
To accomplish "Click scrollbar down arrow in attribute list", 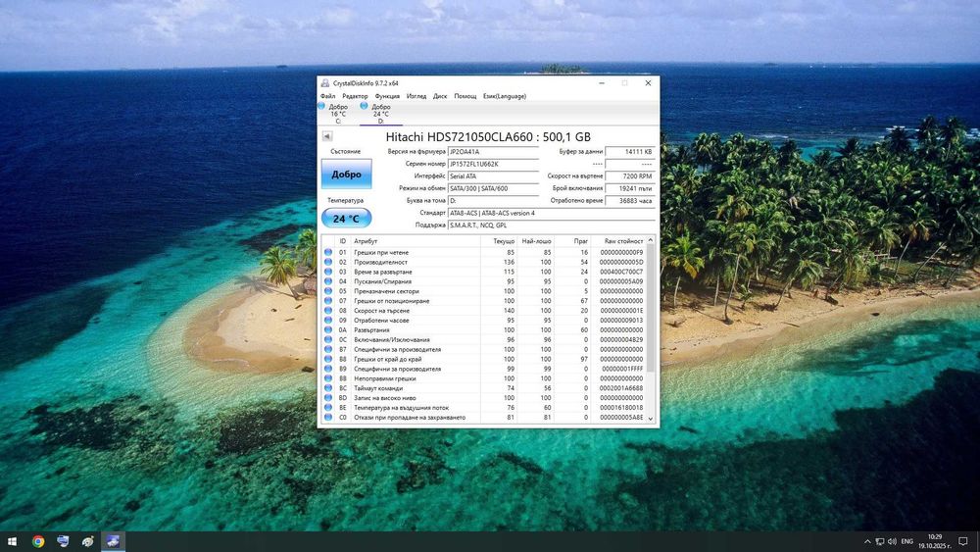I will tap(650, 419).
